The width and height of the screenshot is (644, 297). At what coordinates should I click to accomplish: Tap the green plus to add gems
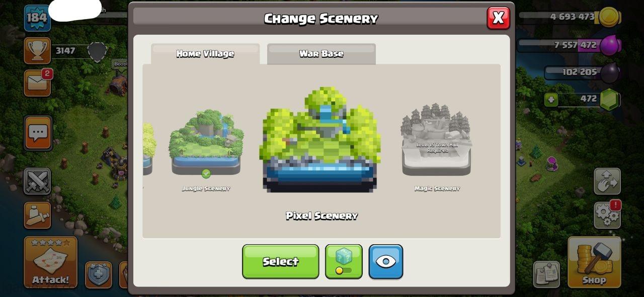point(551,100)
